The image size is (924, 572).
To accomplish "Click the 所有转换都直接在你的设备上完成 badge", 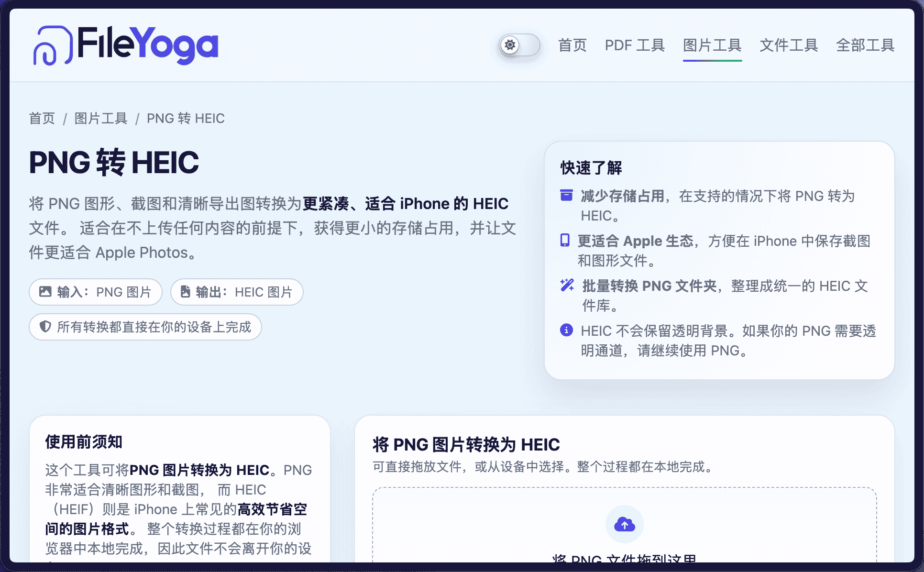I will (145, 327).
